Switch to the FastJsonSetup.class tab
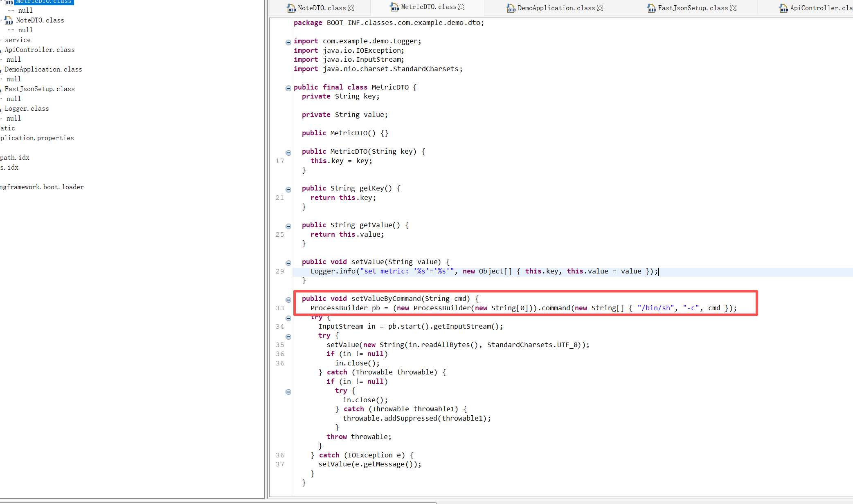The width and height of the screenshot is (853, 504). 693,8
